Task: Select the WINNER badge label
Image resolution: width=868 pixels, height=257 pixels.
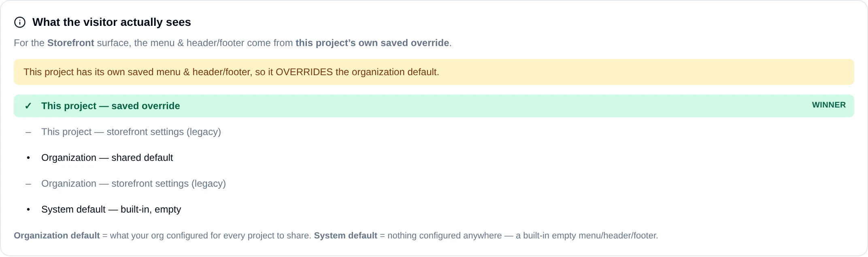Action: click(829, 105)
